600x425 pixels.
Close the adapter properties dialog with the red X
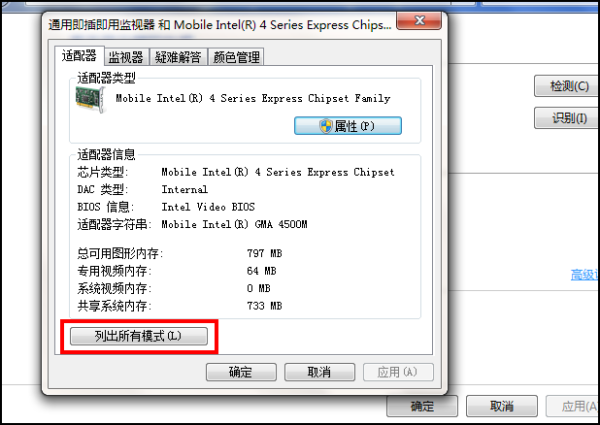[x=419, y=21]
